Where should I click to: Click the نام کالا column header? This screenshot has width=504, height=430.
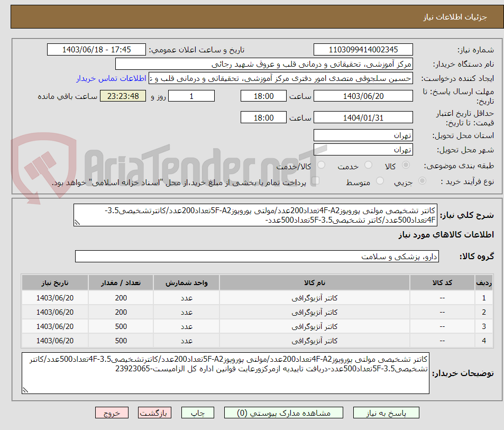(315, 283)
